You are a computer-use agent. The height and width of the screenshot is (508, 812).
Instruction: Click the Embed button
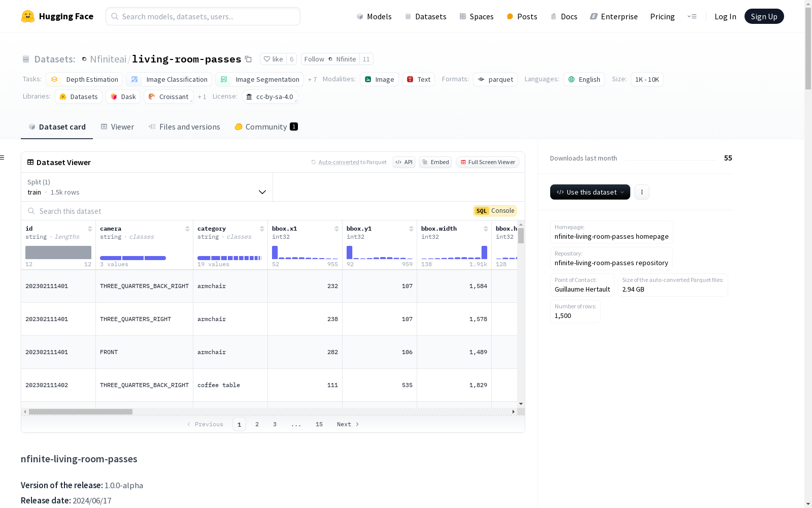(435, 162)
